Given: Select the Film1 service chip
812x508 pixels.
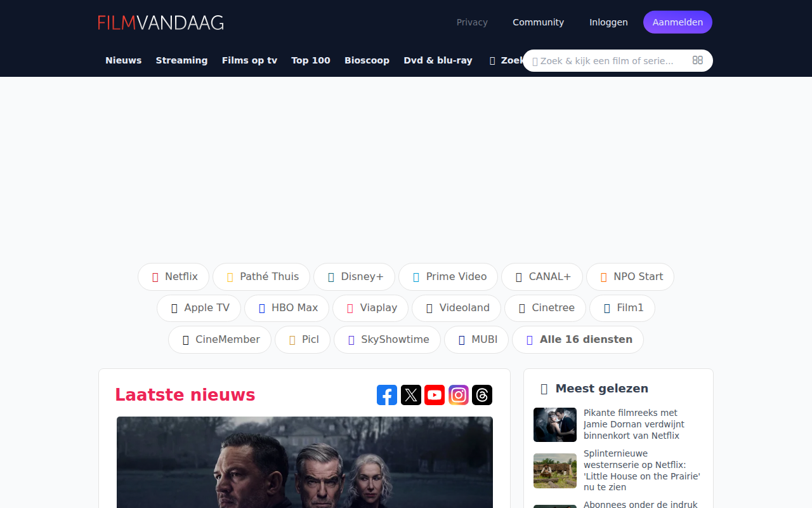Looking at the screenshot, I should click(622, 308).
